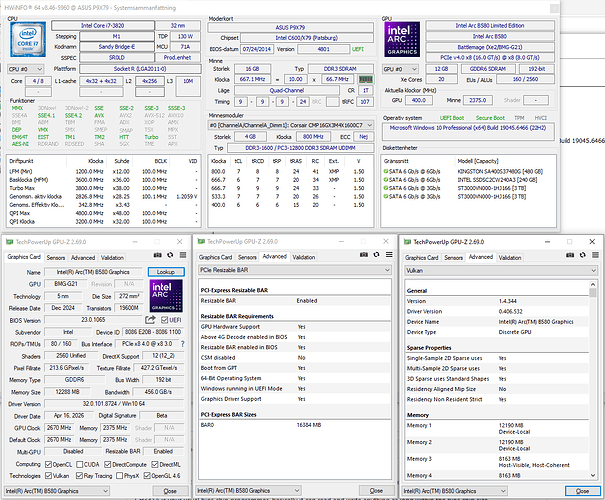Viewport: 605px width, 500px height.
Task: Click the Lookup button
Action: pos(166,272)
